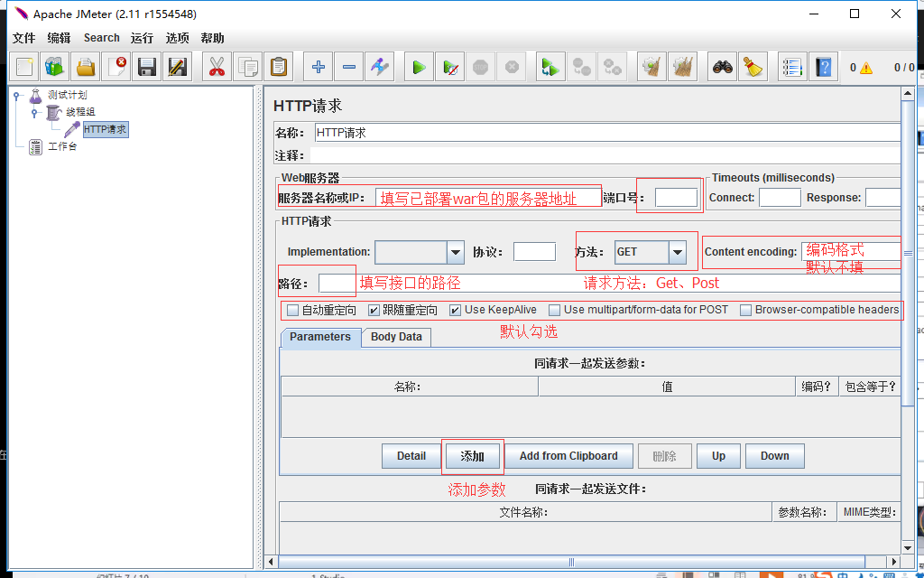Select the 线程组 tree item
Screen dimensions: 924x578
pyautogui.click(x=80, y=111)
